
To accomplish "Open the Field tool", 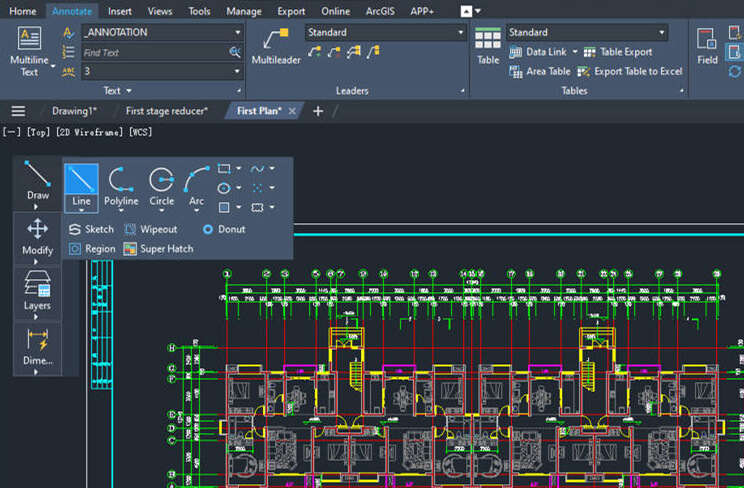I will 707,45.
